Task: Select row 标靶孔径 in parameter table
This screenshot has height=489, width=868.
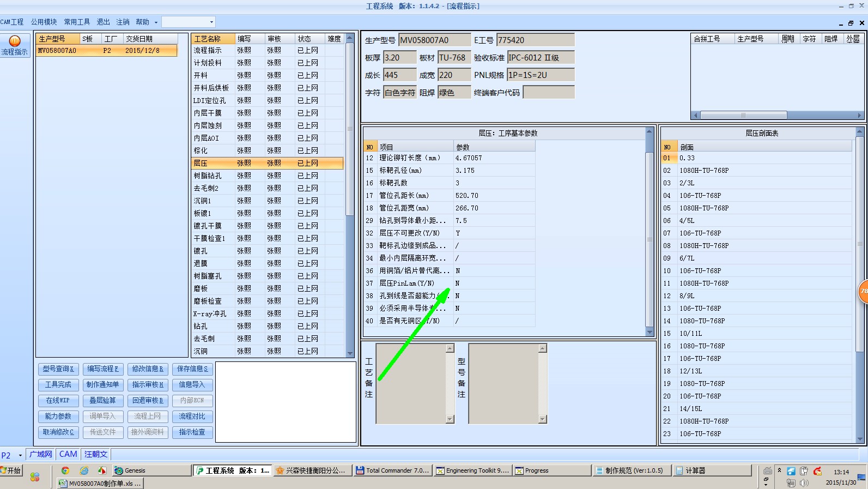Action: (450, 171)
